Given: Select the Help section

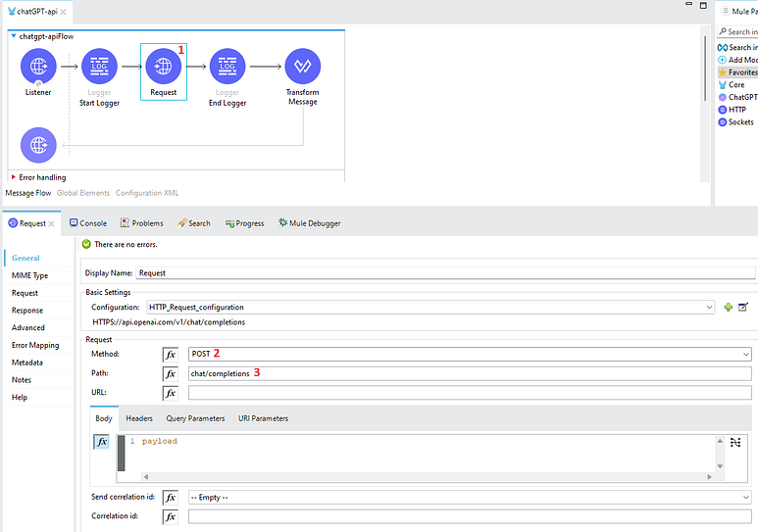Looking at the screenshot, I should coord(20,397).
